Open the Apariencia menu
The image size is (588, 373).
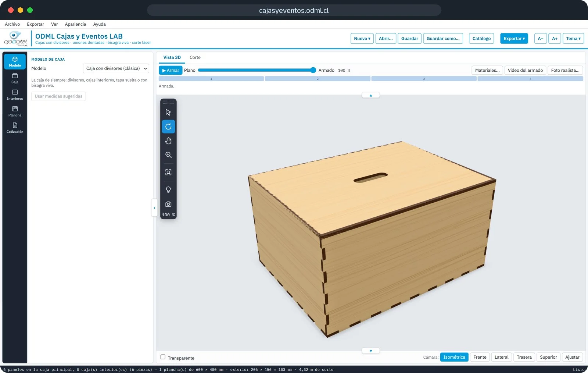75,24
